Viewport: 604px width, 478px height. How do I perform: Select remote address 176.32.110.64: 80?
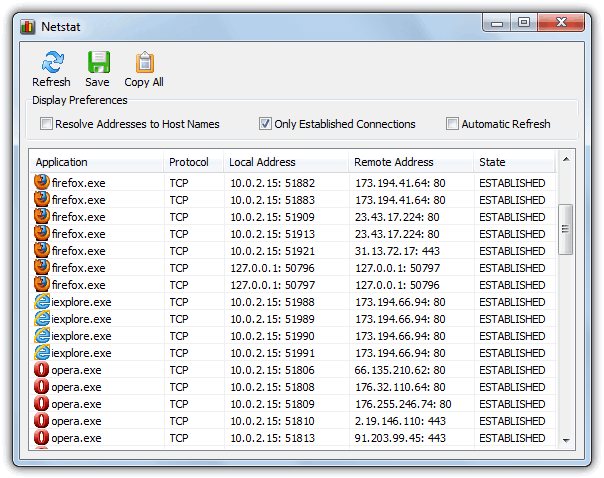pos(400,387)
